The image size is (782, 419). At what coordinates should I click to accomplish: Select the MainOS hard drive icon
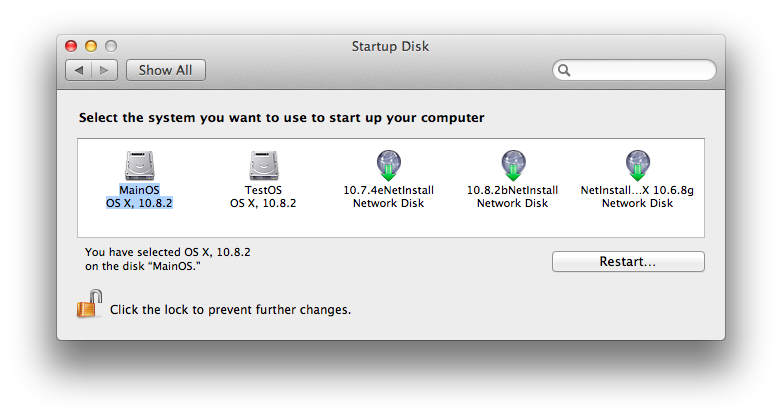[x=139, y=166]
